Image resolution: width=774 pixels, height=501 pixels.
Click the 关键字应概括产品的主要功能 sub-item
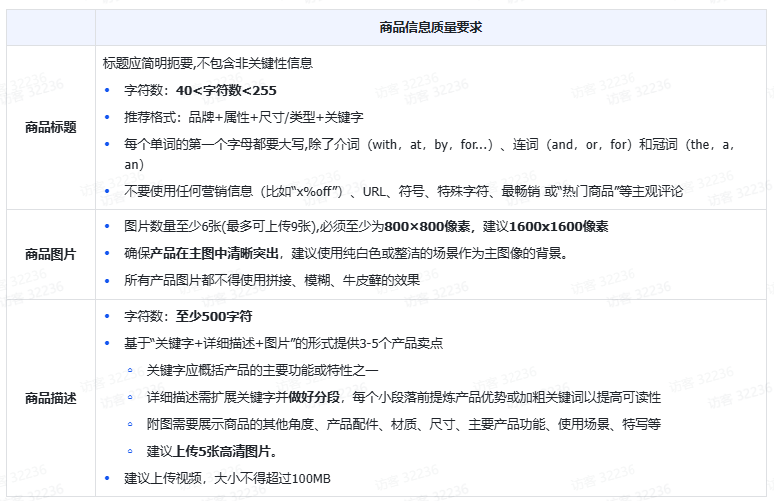(x=262, y=370)
